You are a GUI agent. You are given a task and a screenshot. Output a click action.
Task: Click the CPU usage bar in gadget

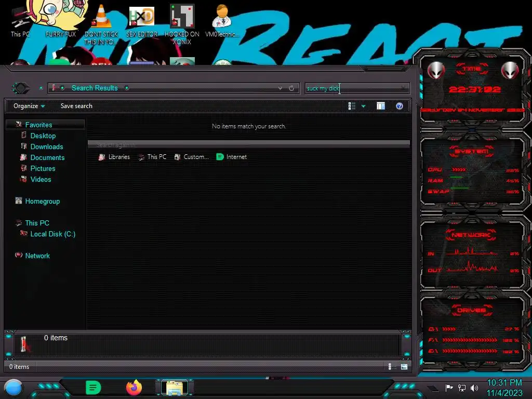pos(459,170)
